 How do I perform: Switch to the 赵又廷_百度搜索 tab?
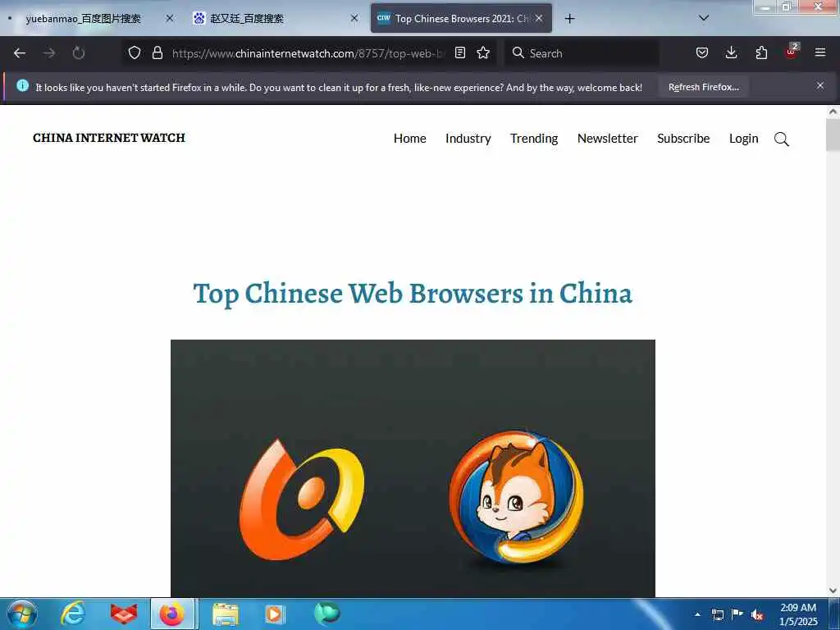coord(247,19)
